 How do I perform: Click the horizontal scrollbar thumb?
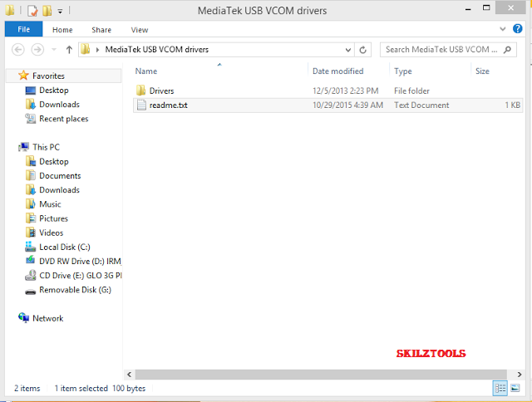(x=321, y=375)
